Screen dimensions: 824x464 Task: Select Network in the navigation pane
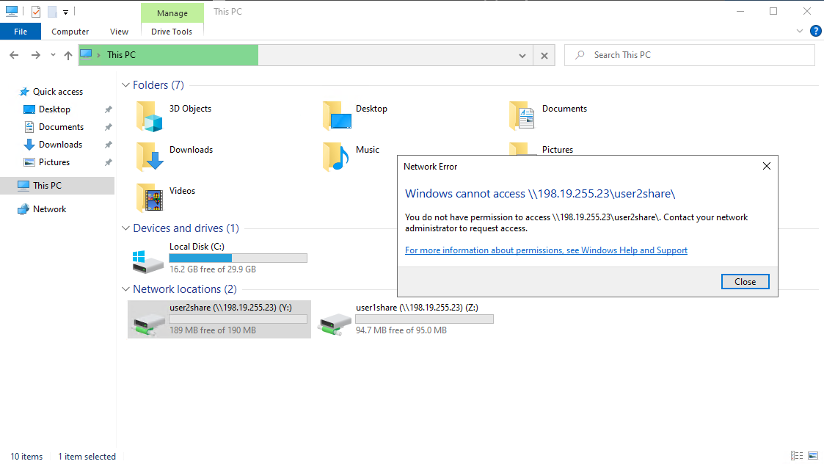(x=49, y=209)
